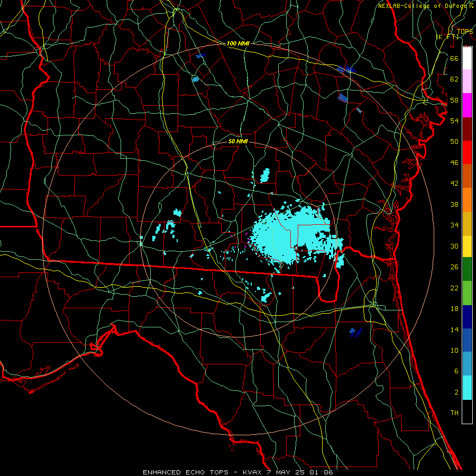476x476 pixels.
Task: Click the legend value 6
Action: (456, 371)
